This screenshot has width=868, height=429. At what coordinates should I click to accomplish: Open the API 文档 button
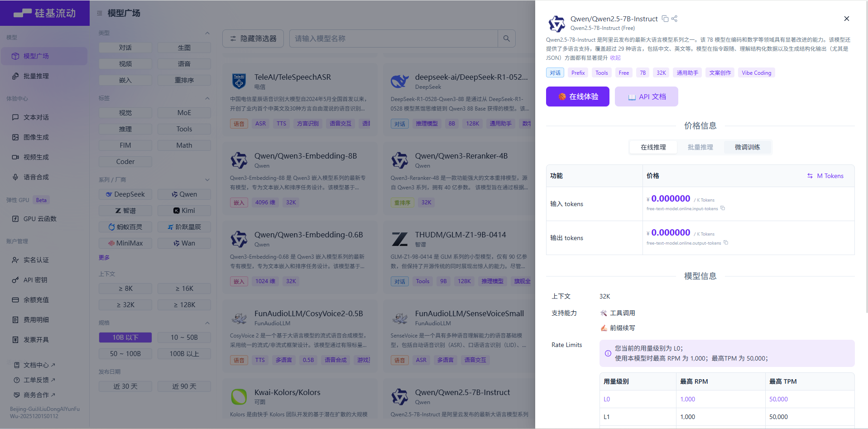coord(647,96)
